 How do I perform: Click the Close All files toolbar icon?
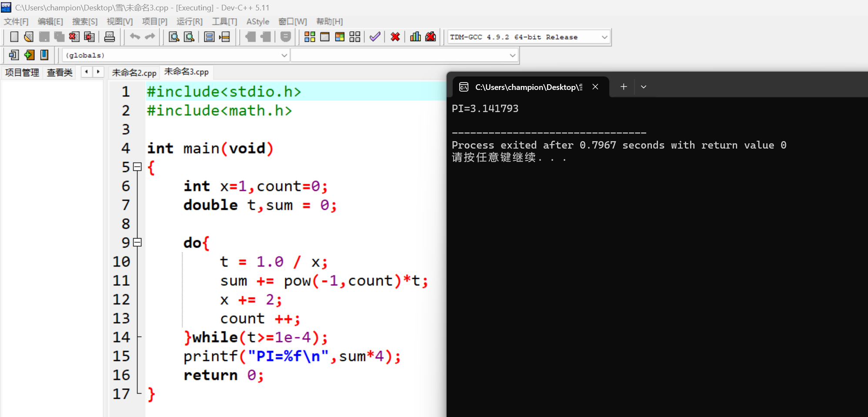tap(89, 37)
